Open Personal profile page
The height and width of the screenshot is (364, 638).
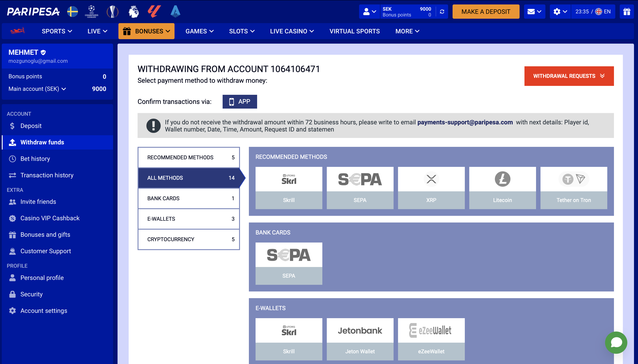point(57,278)
